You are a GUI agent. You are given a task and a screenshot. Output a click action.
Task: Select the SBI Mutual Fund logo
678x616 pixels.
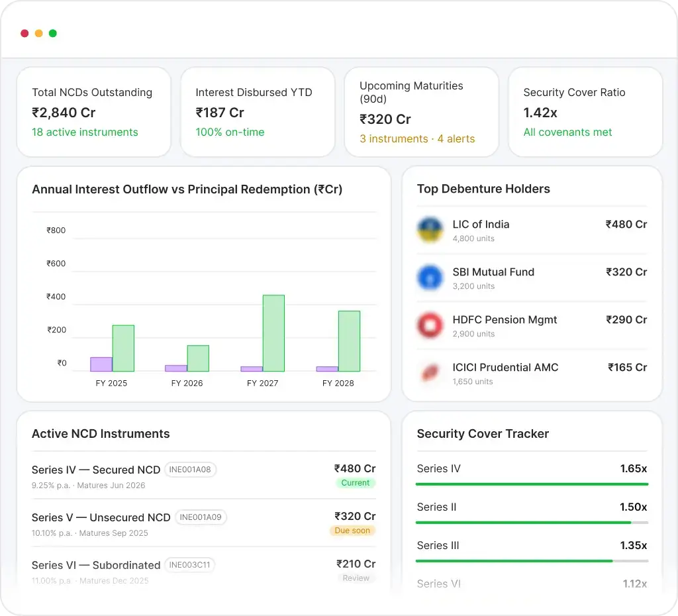(430, 278)
